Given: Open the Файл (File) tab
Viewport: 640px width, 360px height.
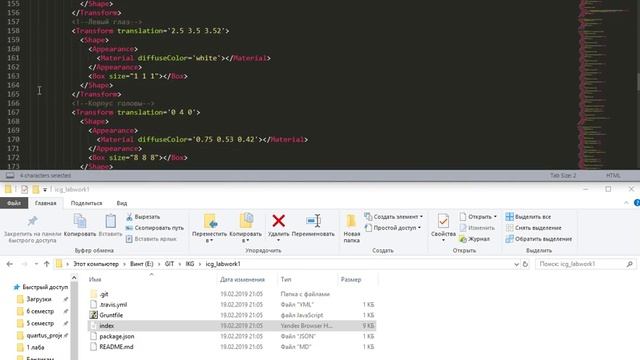Looking at the screenshot, I should click(14, 203).
